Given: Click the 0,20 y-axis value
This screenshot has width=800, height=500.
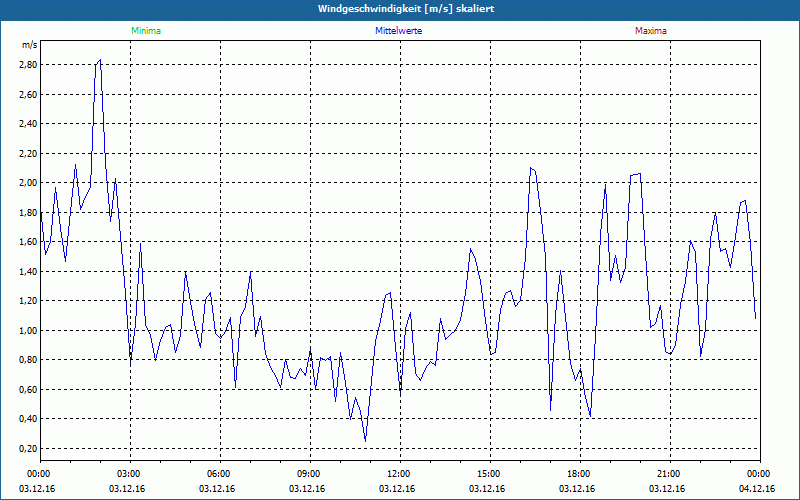Looking at the screenshot, I should coord(29,448).
